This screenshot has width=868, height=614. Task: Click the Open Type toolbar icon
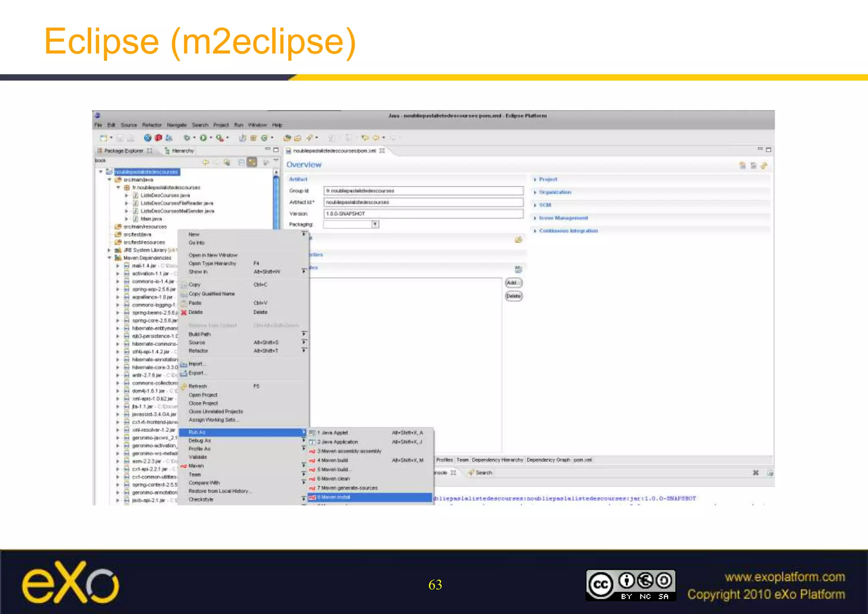point(287,138)
